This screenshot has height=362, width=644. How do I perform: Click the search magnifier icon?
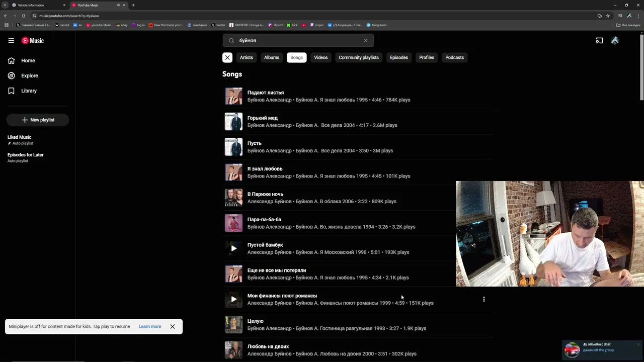(231, 40)
